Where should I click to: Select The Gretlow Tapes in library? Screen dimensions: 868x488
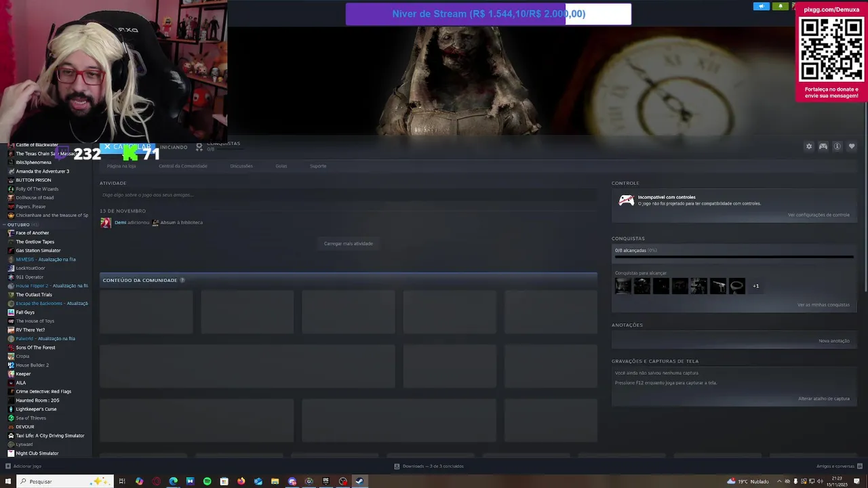click(35, 242)
